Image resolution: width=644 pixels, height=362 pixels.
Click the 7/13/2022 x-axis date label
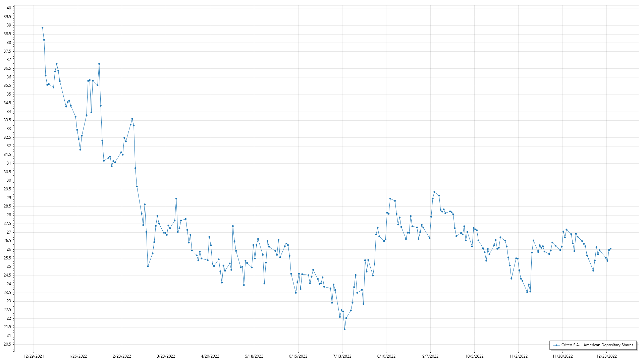coord(342,356)
